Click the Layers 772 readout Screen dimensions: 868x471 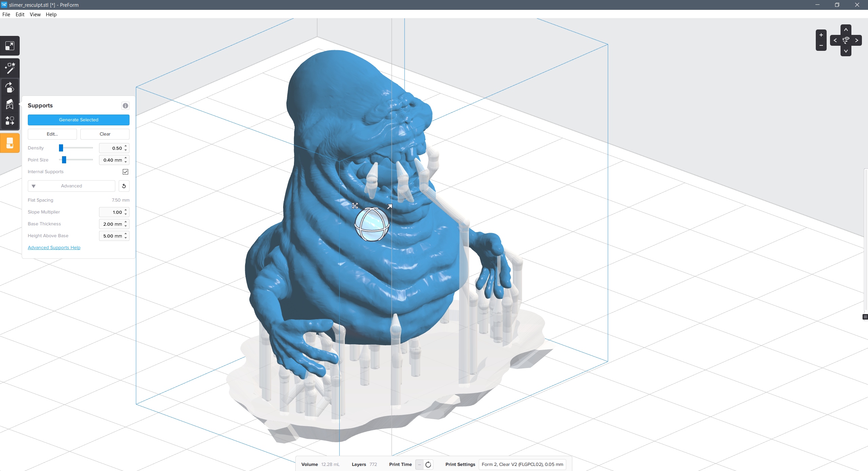click(x=364, y=465)
